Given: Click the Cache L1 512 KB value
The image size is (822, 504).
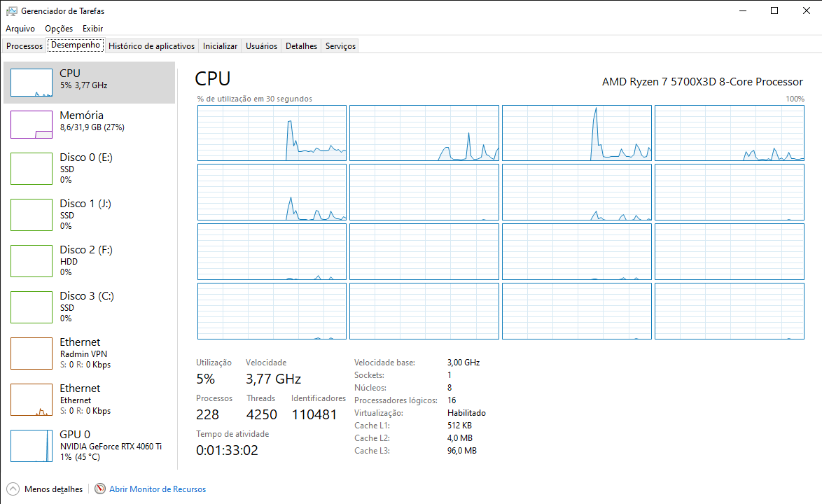Looking at the screenshot, I should [459, 426].
